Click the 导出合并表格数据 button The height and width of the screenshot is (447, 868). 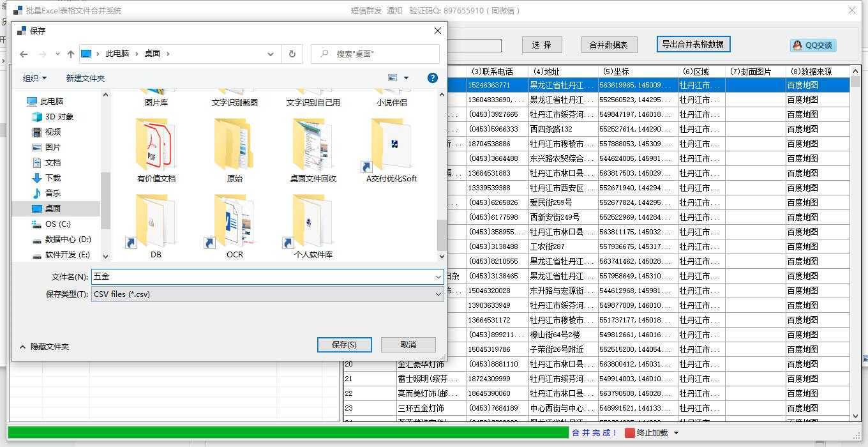(694, 44)
